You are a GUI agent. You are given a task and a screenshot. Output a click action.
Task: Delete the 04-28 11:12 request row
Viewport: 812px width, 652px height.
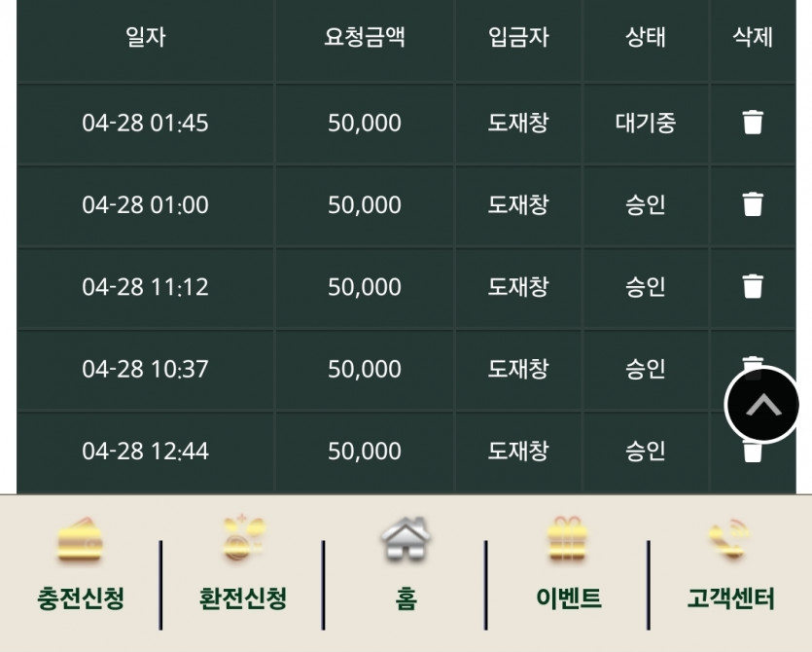(x=753, y=286)
